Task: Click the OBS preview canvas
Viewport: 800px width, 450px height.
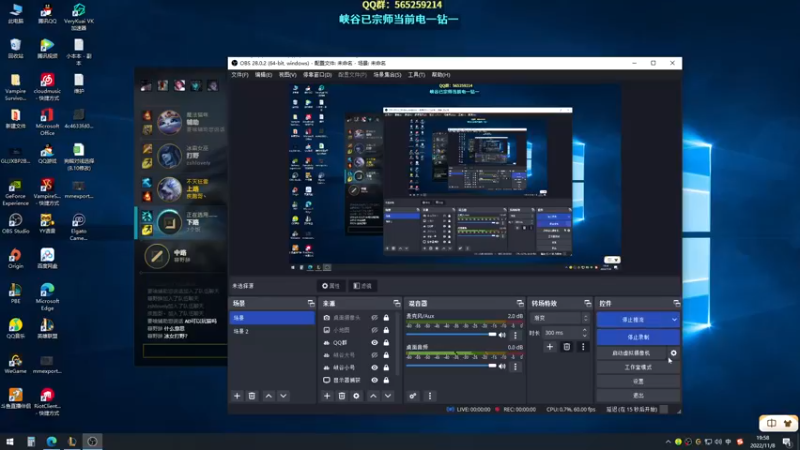Action: coord(455,177)
